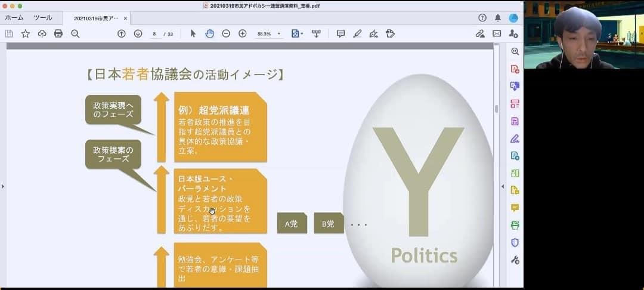The height and width of the screenshot is (290, 644).
Task: Zoom in with the plus button
Action: point(242,33)
